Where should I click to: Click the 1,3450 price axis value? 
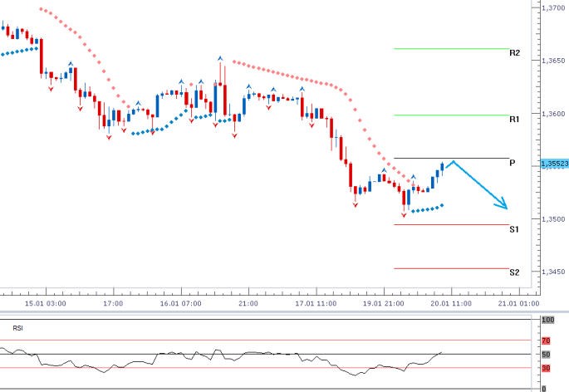[x=553, y=272]
